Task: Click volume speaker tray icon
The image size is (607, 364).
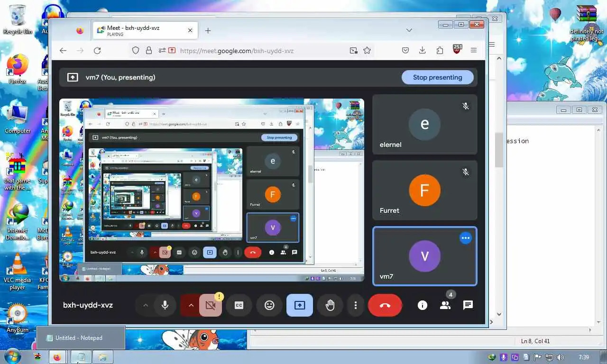Action: tap(561, 357)
